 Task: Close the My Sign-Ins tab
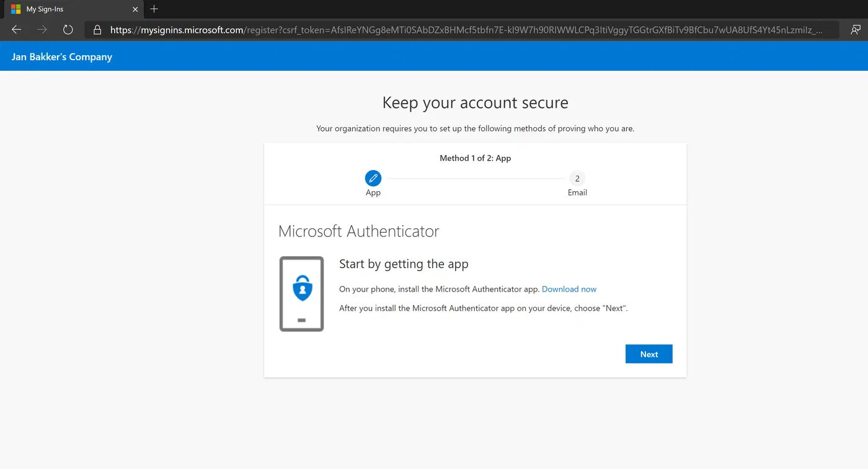[135, 9]
